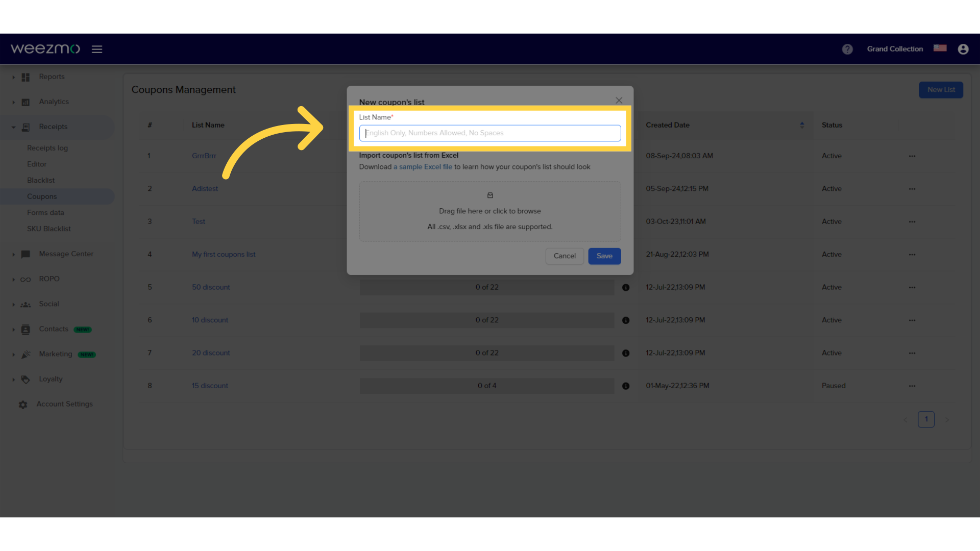Viewport: 980px width, 551px height.
Task: Open Editor submenu item
Action: [x=37, y=164]
